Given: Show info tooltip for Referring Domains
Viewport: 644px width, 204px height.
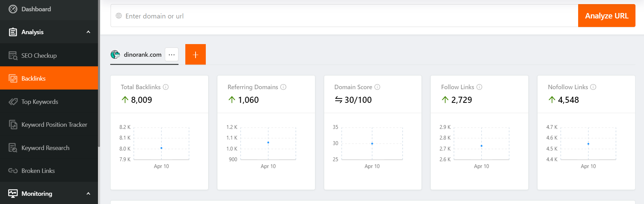Looking at the screenshot, I should 283,87.
